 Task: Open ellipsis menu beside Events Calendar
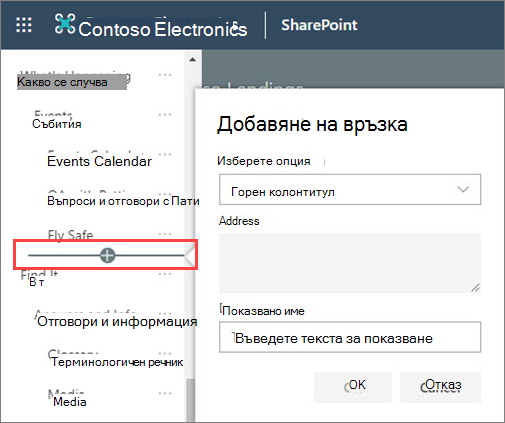point(165,154)
